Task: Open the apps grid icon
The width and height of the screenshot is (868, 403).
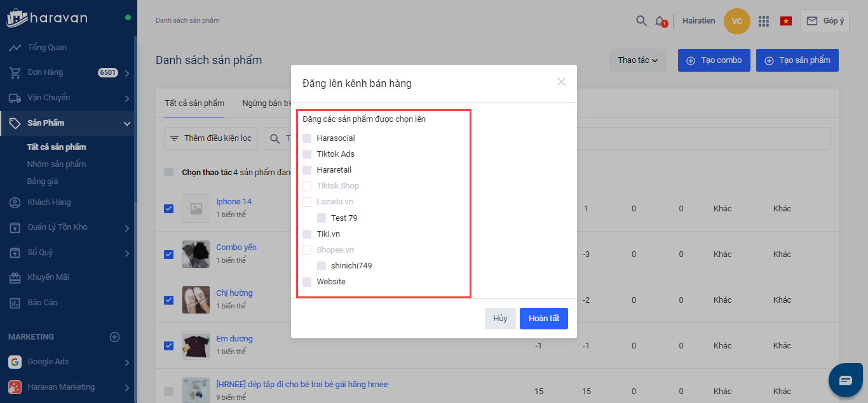Action: [x=764, y=21]
